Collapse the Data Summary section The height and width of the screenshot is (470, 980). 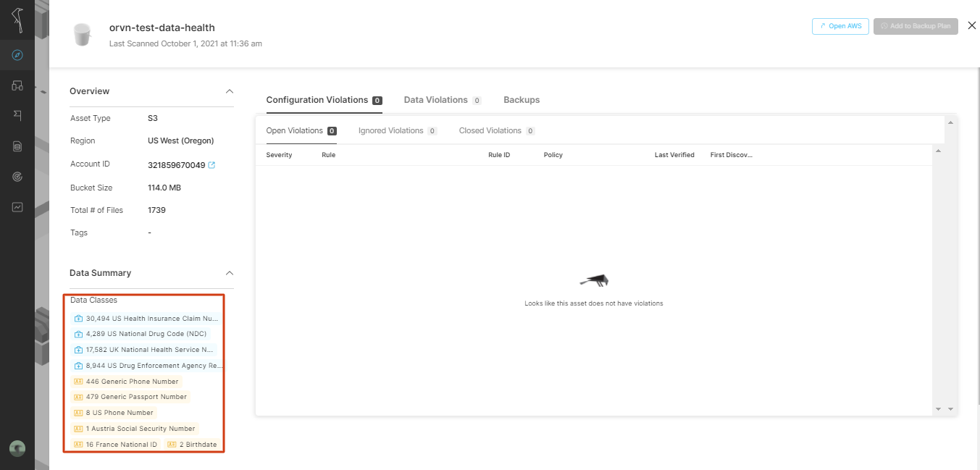click(x=230, y=273)
